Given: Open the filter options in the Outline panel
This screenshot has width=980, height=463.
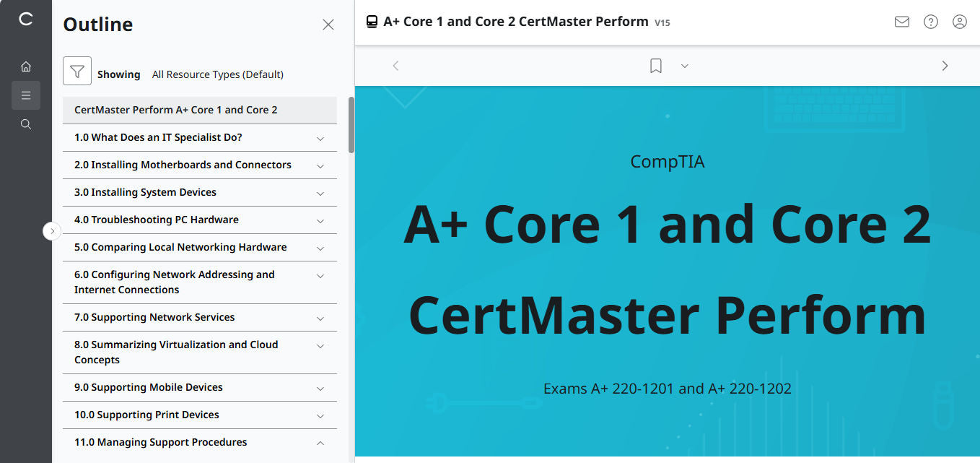Looking at the screenshot, I should (x=76, y=71).
